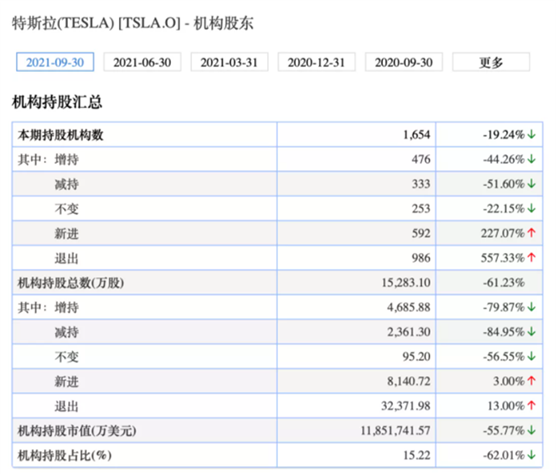556x474 pixels.
Task: Click green down arrow beside -51.60%
Action: pyautogui.click(x=531, y=184)
